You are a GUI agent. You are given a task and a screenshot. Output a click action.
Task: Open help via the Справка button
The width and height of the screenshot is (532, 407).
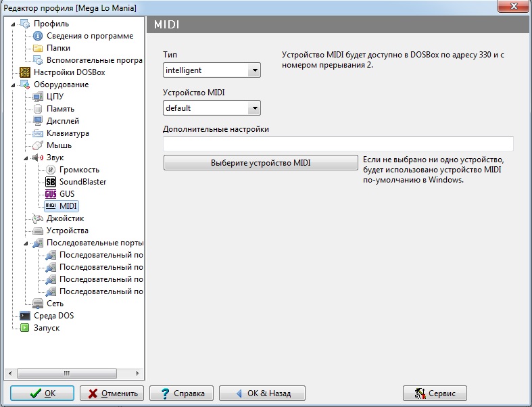coord(182,393)
